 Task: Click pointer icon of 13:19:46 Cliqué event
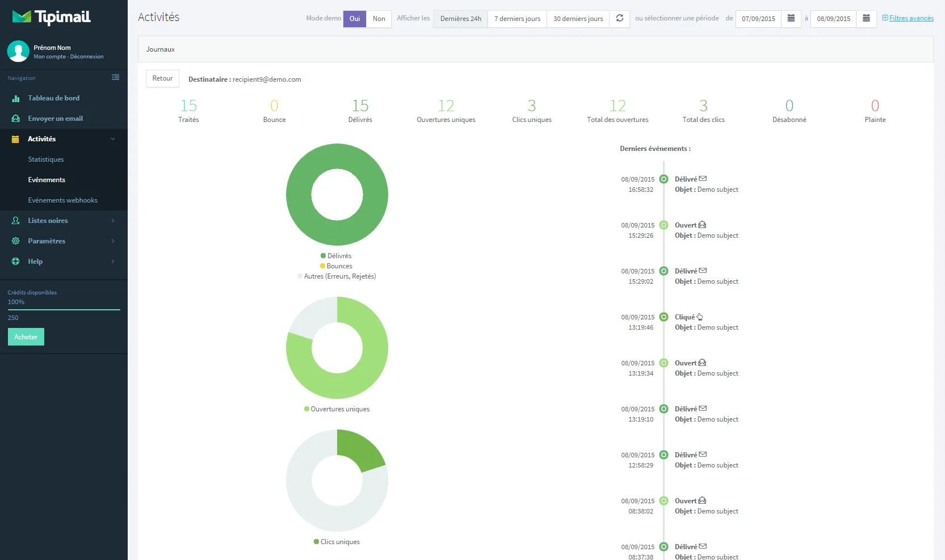[x=700, y=317]
